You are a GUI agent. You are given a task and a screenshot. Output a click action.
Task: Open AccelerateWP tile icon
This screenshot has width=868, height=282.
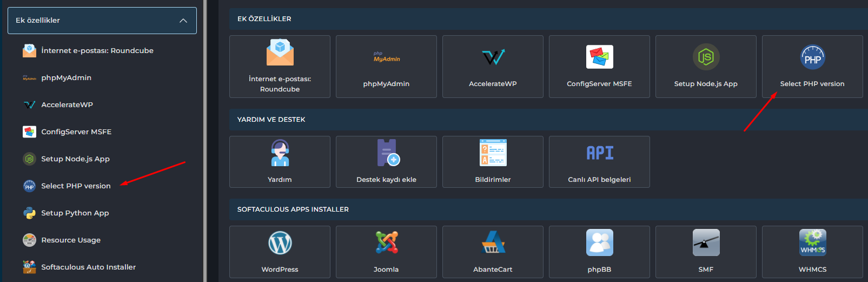pyautogui.click(x=493, y=57)
